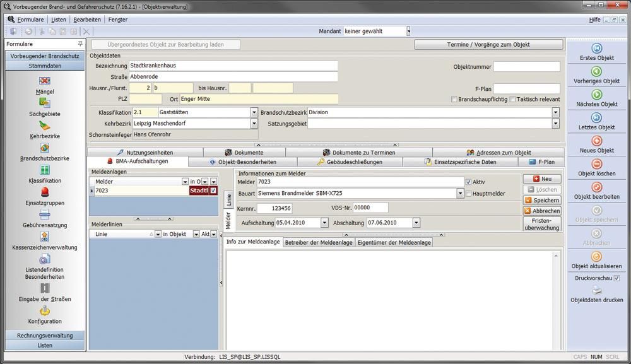Open Sachgebiete from the sidebar
This screenshot has width=631, height=364.
point(45,103)
